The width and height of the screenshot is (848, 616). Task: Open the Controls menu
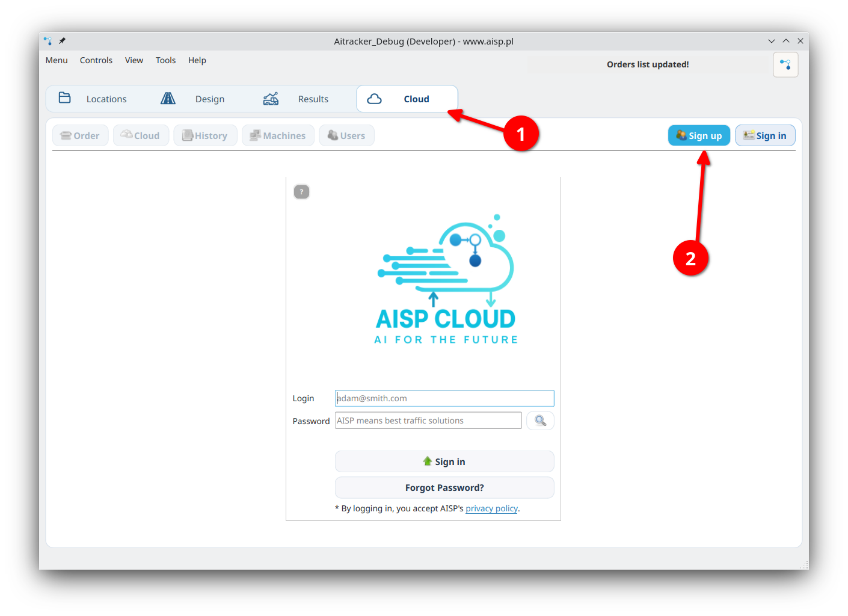point(96,60)
